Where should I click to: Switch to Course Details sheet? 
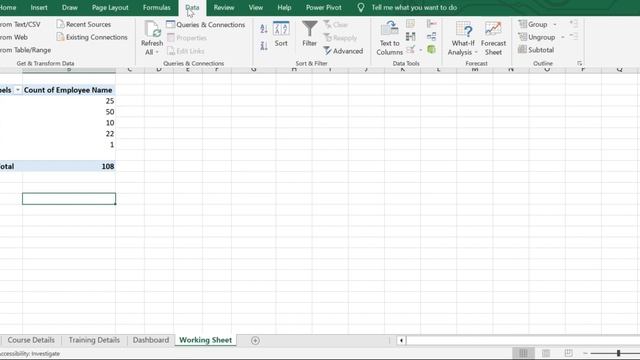coord(31,340)
